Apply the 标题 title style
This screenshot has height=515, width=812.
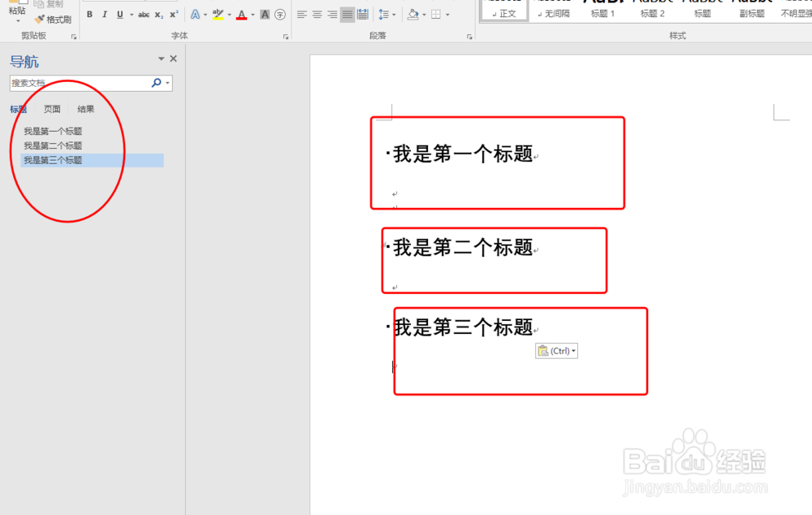[702, 11]
